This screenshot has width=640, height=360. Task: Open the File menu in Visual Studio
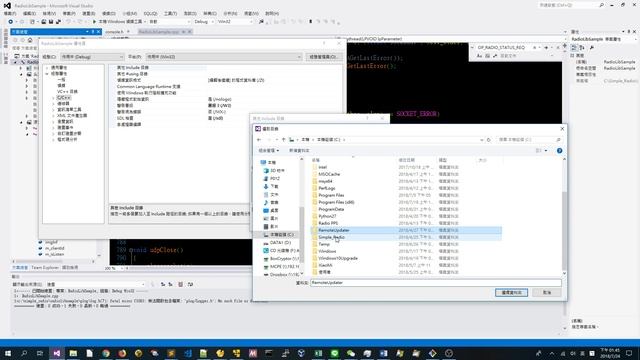(10, 13)
